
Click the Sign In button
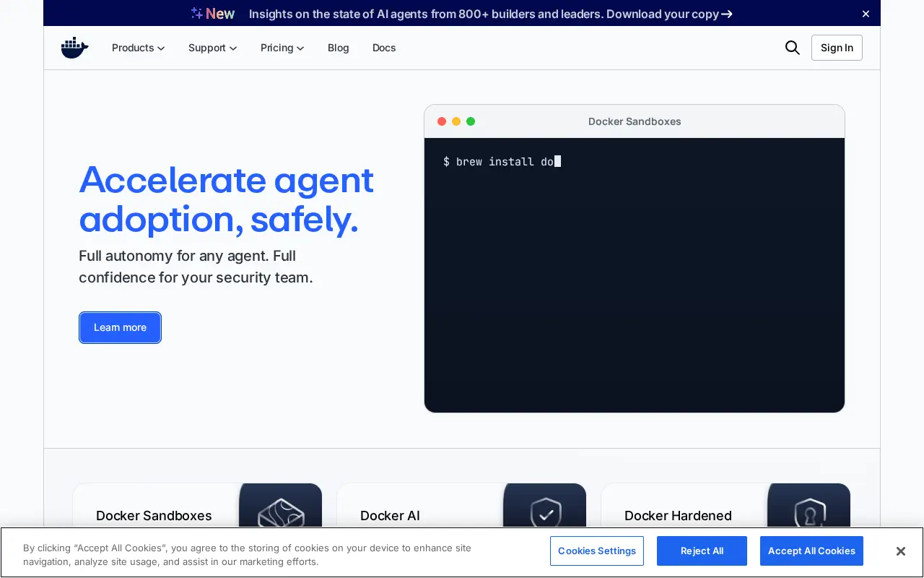[837, 48]
